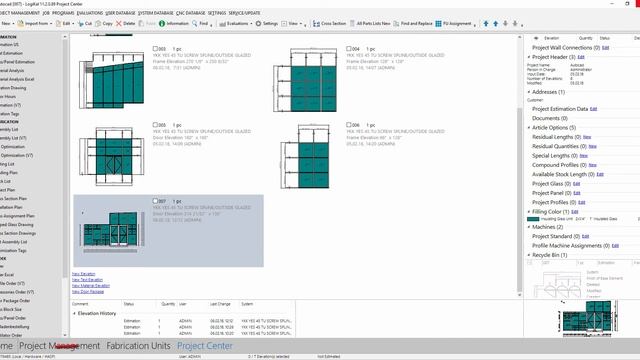Open the Import from tool
The image size is (640, 360).
point(33,24)
